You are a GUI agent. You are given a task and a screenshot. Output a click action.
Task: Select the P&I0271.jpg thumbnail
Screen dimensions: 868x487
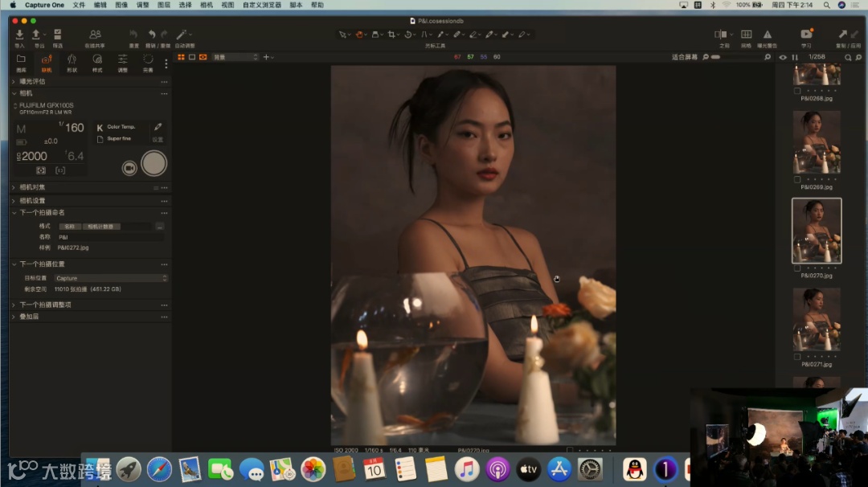click(x=817, y=319)
